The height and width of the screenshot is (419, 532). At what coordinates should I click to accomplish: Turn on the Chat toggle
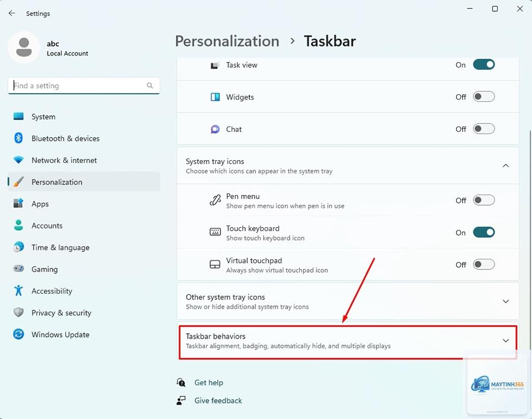pyautogui.click(x=484, y=129)
